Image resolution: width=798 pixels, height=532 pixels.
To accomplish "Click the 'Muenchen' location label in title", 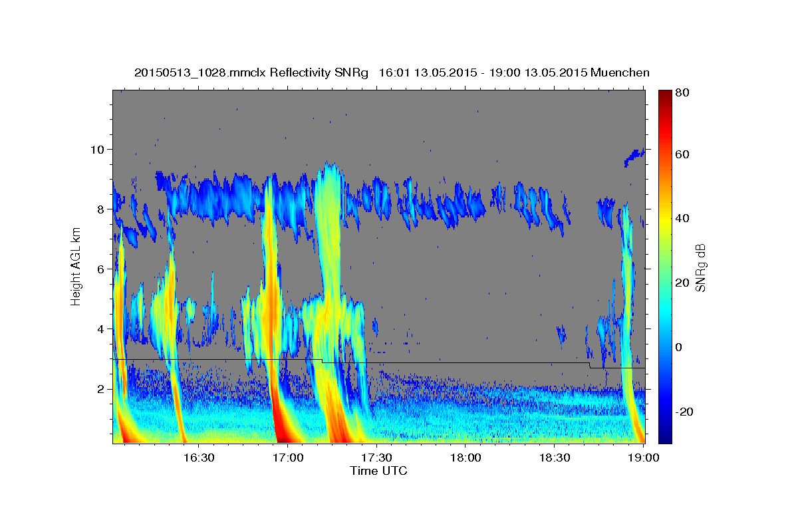I will click(x=618, y=72).
